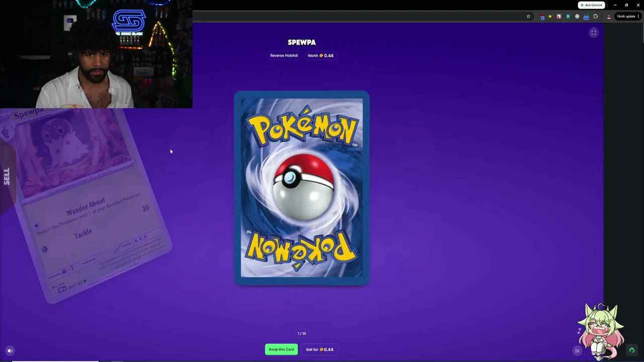Close the browser window
The width and height of the screenshot is (644, 362).
638,5
